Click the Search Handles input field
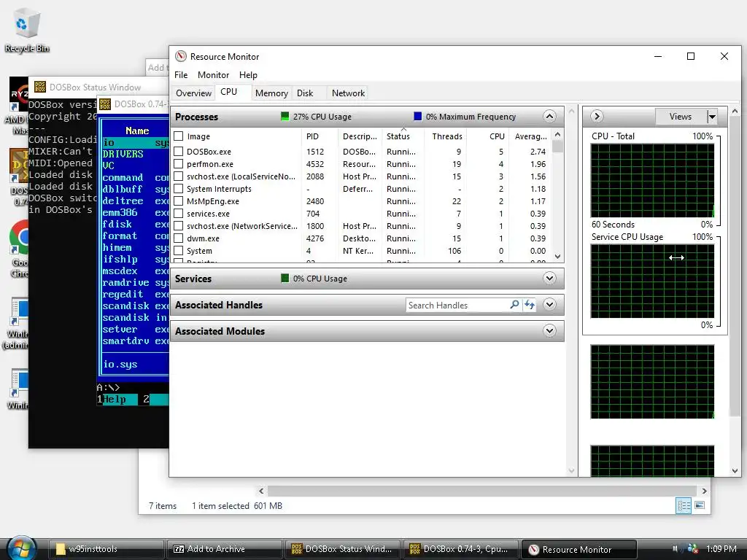This screenshot has width=747, height=560. tap(457, 306)
